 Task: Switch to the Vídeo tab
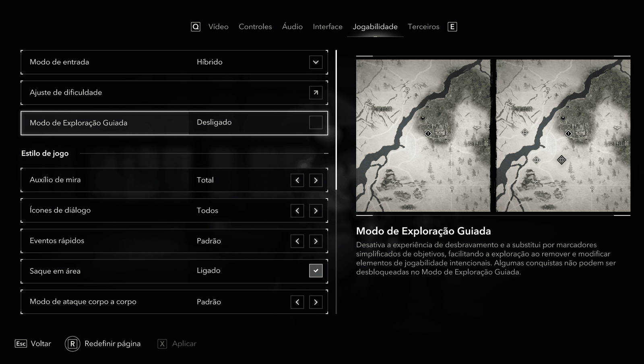pos(218,27)
